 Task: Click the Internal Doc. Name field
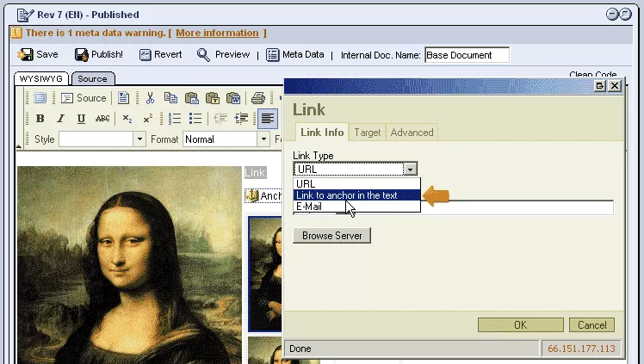point(466,55)
